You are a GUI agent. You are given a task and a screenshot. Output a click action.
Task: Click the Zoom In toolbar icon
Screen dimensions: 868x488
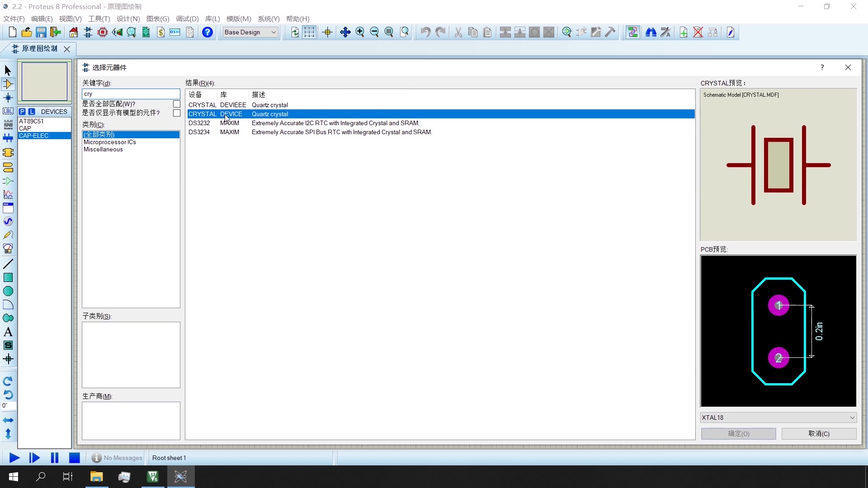(x=360, y=32)
